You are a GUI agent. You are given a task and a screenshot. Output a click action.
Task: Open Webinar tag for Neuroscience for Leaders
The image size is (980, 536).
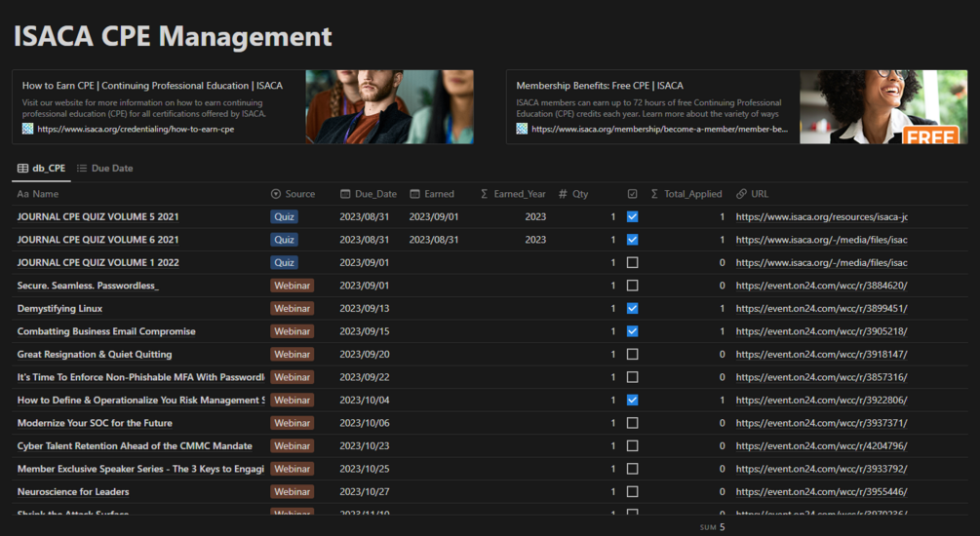[292, 491]
